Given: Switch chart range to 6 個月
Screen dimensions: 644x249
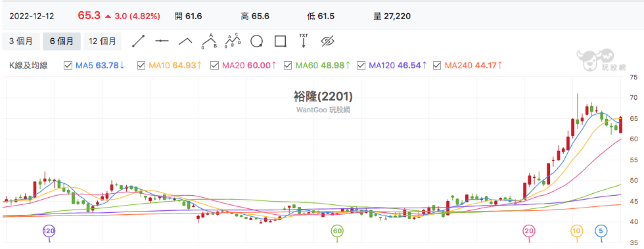Looking at the screenshot, I should [x=62, y=41].
